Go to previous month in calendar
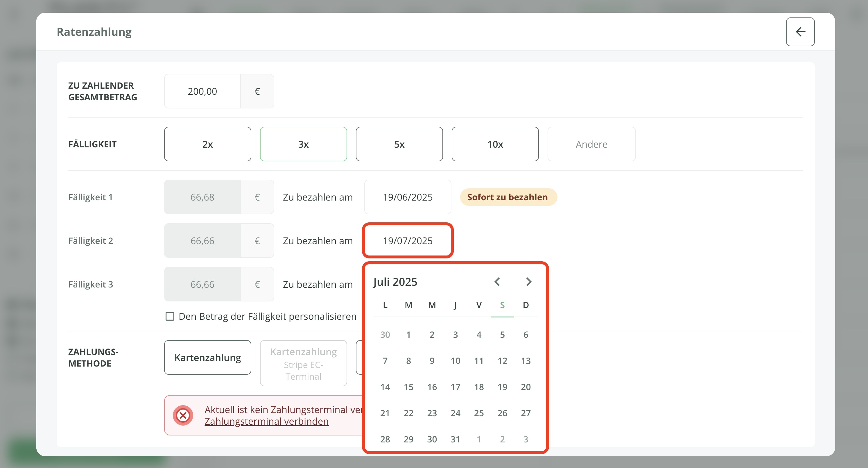Viewport: 868px width, 468px height. [497, 282]
